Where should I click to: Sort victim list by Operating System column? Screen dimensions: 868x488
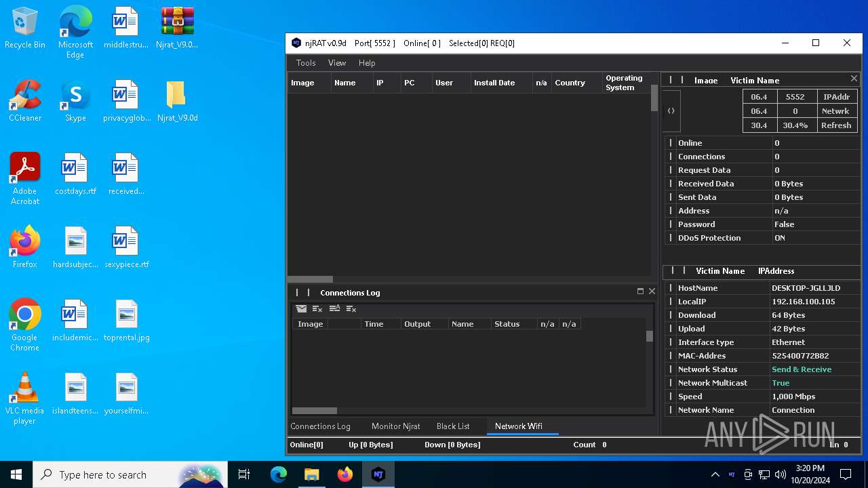(x=626, y=83)
